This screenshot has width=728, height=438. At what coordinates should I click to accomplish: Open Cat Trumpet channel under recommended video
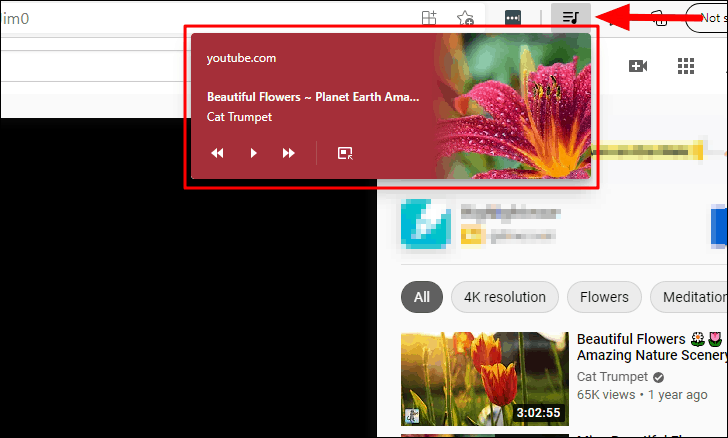pyautogui.click(x=612, y=377)
